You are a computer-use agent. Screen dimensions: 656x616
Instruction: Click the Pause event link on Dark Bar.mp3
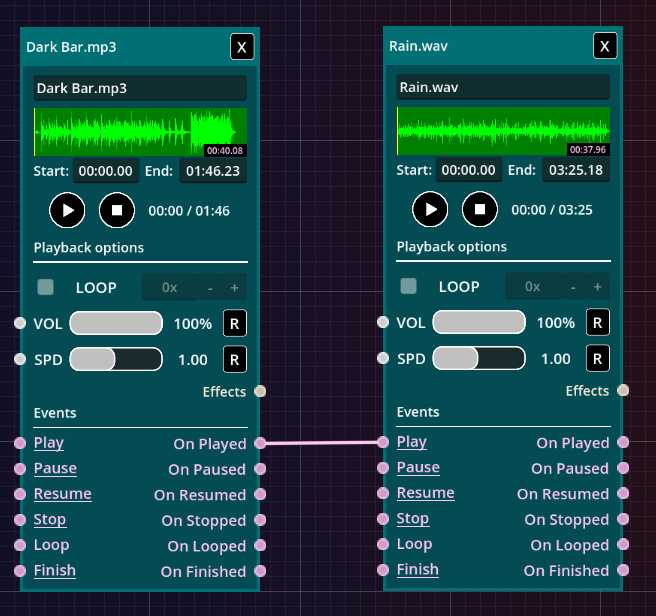[x=55, y=468]
